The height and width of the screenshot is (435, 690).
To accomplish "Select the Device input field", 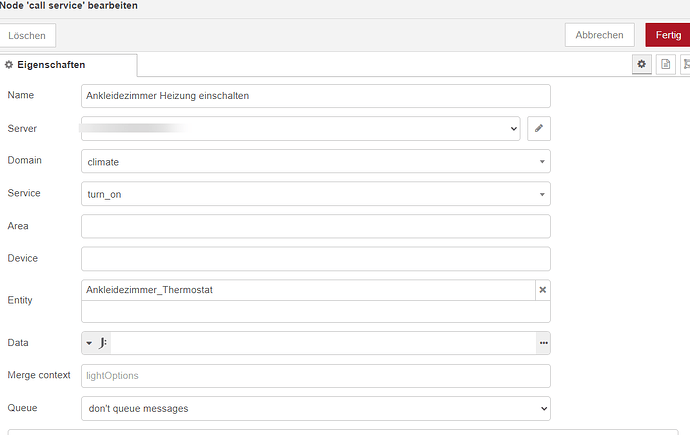I will [x=315, y=258].
